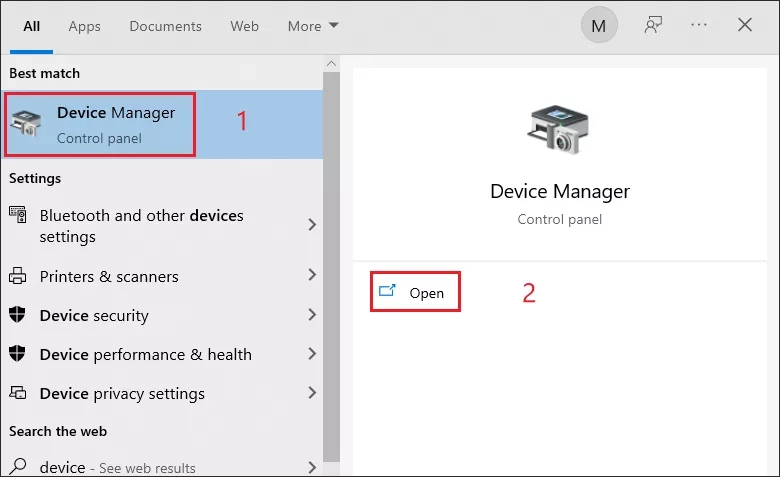The width and height of the screenshot is (780, 477).
Task: Click the shield icon beside Device performance & health
Action: (17, 353)
